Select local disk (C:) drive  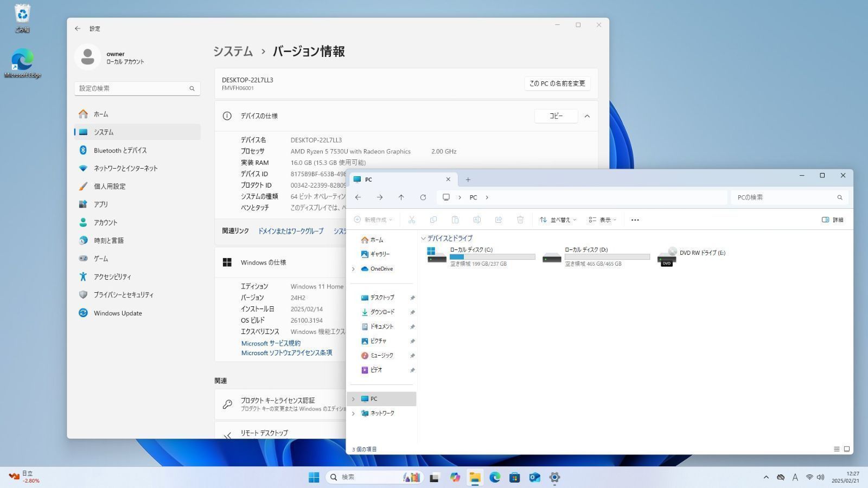pyautogui.click(x=481, y=256)
